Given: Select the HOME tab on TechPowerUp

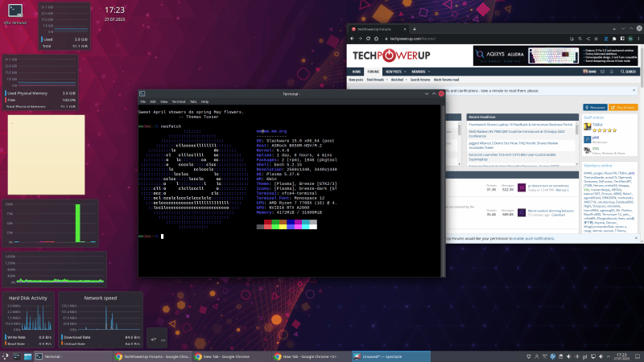Looking at the screenshot, I should point(357,72).
